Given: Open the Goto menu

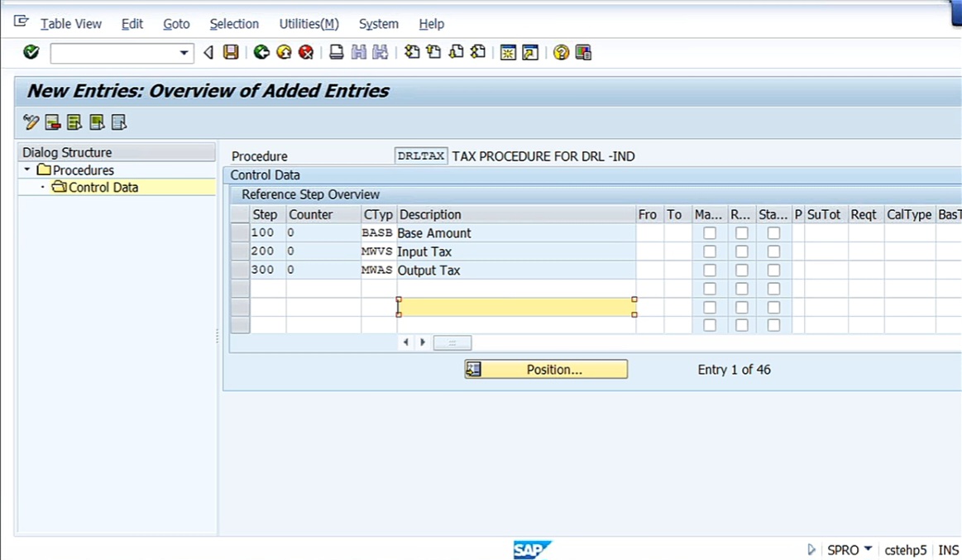Looking at the screenshot, I should click(x=176, y=24).
